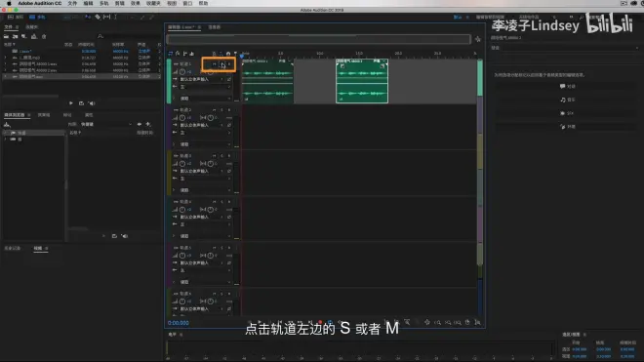Select the Music type in Essential Sound
This screenshot has width=644, height=362.
[x=568, y=100]
